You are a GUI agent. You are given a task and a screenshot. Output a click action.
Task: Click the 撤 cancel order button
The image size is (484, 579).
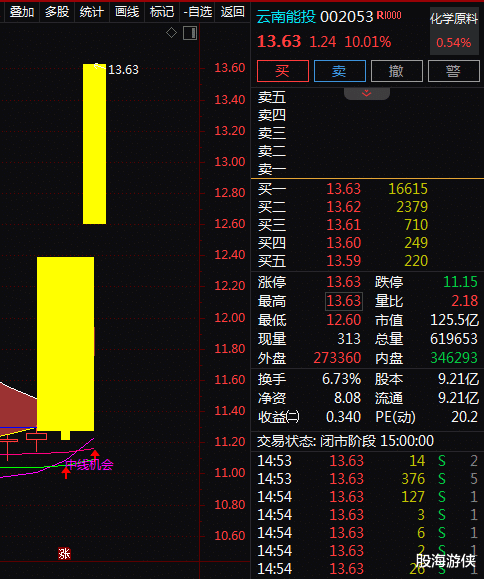[x=397, y=71]
